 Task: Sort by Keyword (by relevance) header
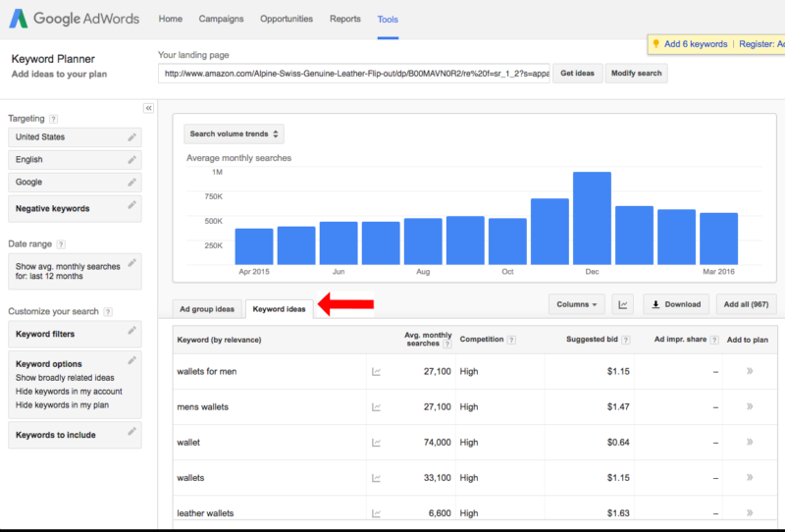coord(219,341)
